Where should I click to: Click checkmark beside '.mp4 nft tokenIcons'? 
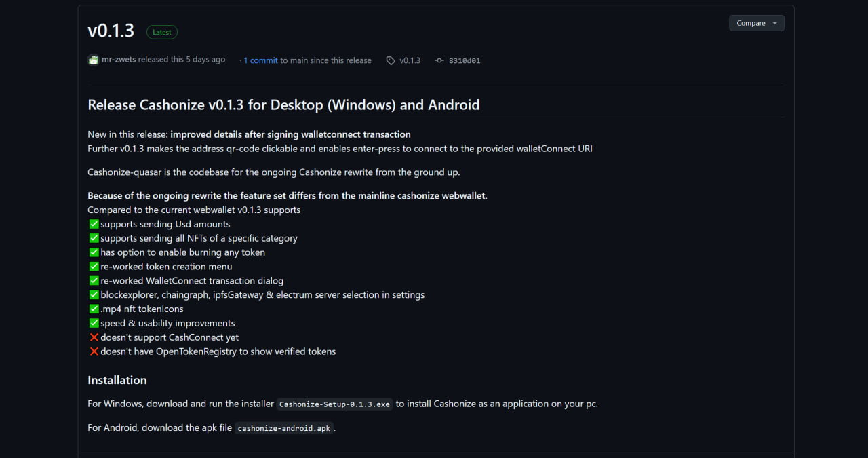click(x=94, y=309)
